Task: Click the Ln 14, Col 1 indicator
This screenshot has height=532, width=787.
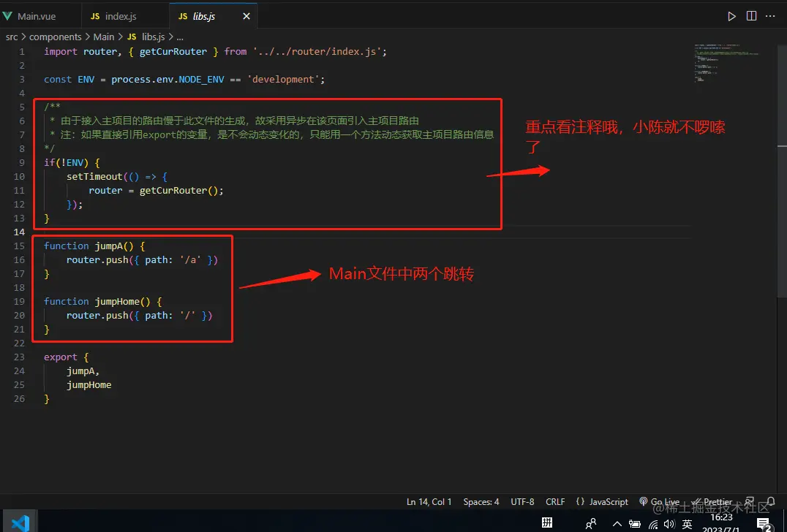Action: [x=429, y=501]
